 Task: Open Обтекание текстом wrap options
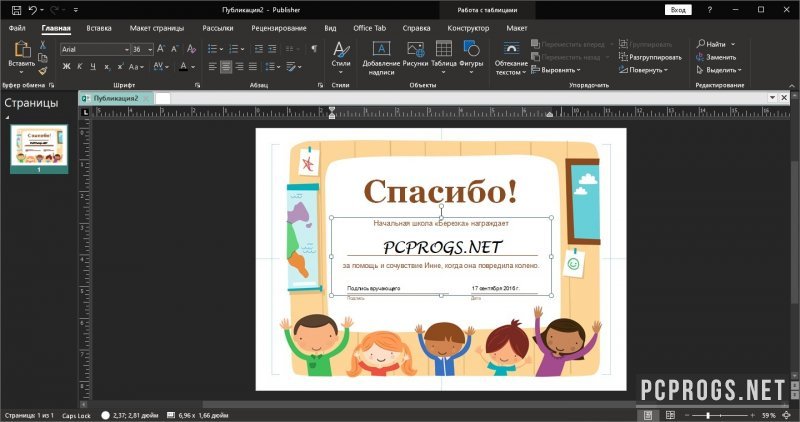[x=511, y=58]
